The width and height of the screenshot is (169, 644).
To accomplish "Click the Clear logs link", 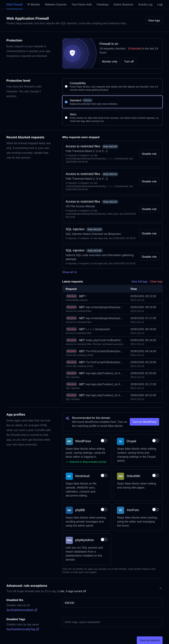I will point(156,281).
